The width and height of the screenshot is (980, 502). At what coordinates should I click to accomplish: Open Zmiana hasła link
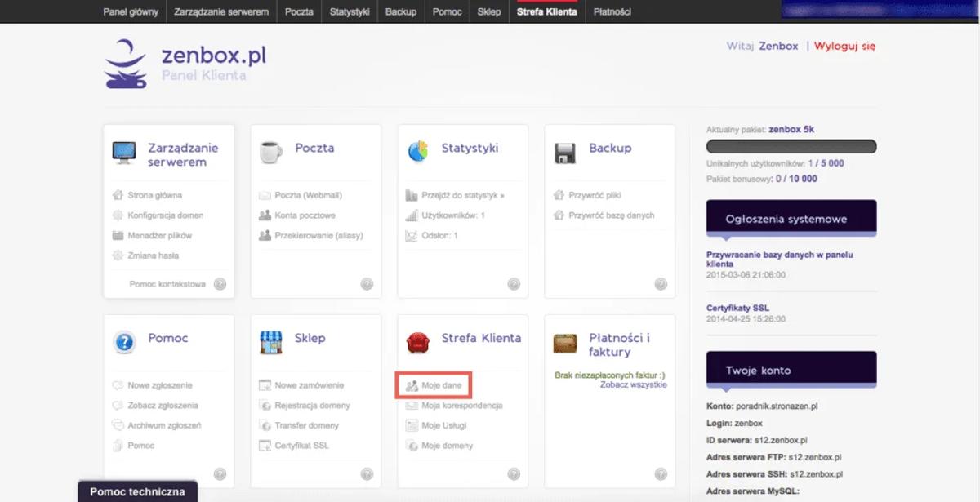[154, 255]
